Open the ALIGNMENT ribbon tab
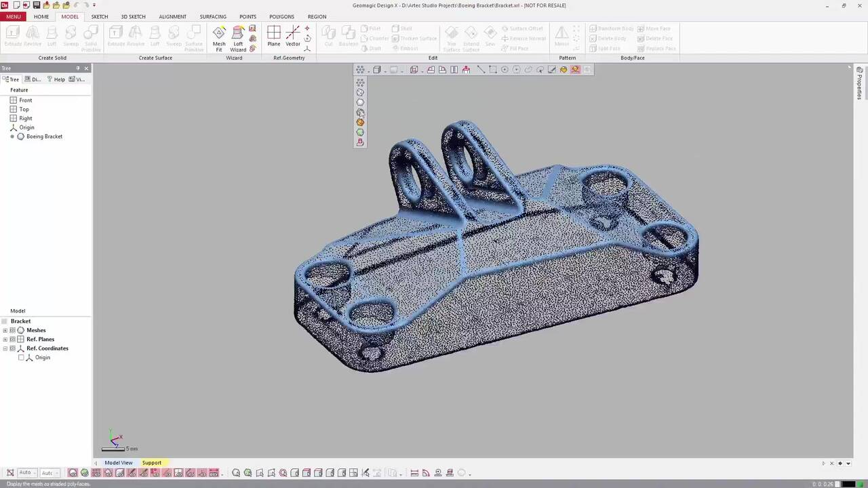This screenshot has width=868, height=488. [172, 16]
